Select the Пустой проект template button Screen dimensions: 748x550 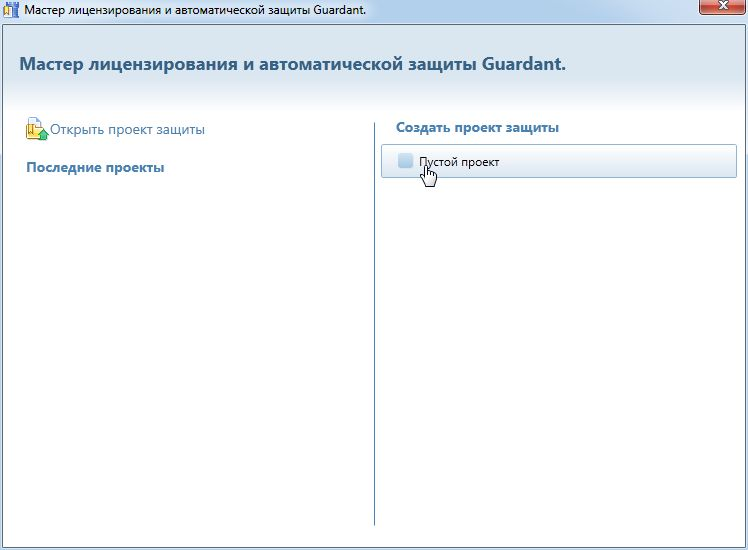pos(558,162)
